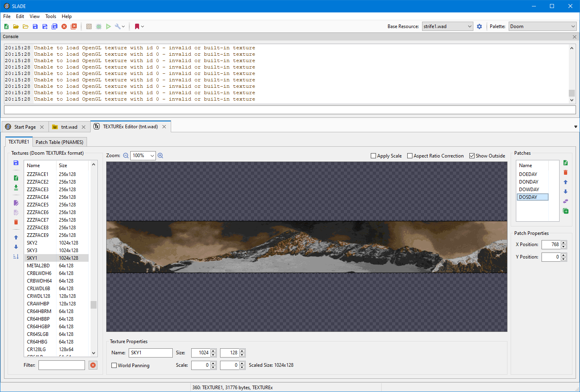Switch to Patch Table (PNAMES) tab
Screen dimensions: 580x392
pyautogui.click(x=59, y=142)
